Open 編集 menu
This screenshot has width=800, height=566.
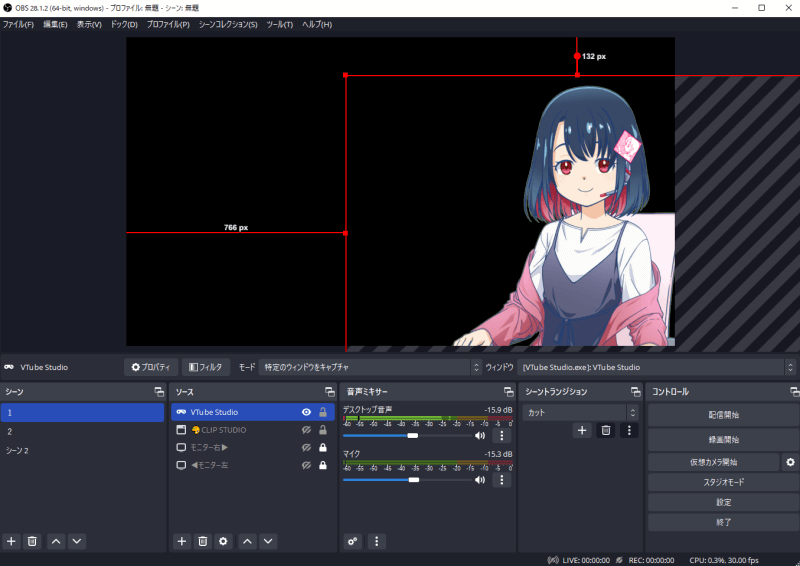coord(55,24)
